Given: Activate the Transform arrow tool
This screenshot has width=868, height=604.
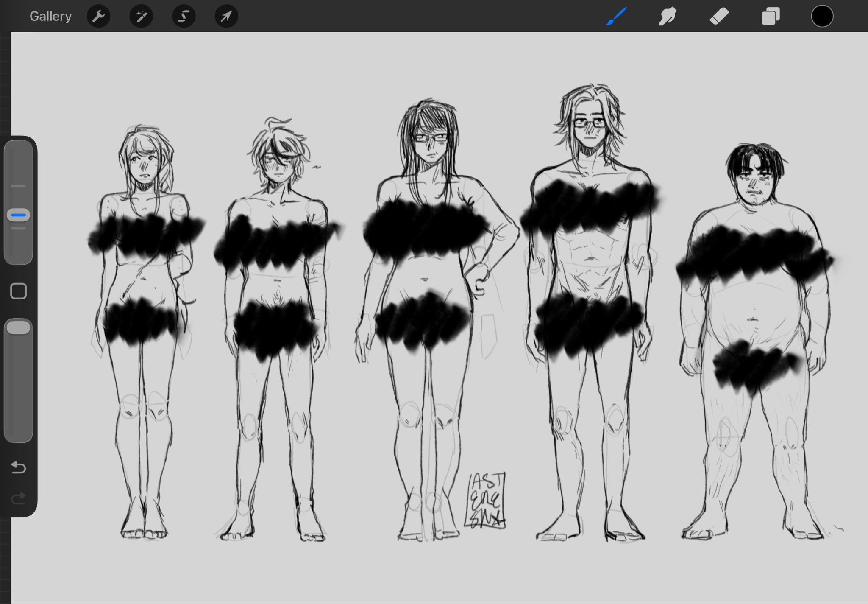Looking at the screenshot, I should (226, 17).
